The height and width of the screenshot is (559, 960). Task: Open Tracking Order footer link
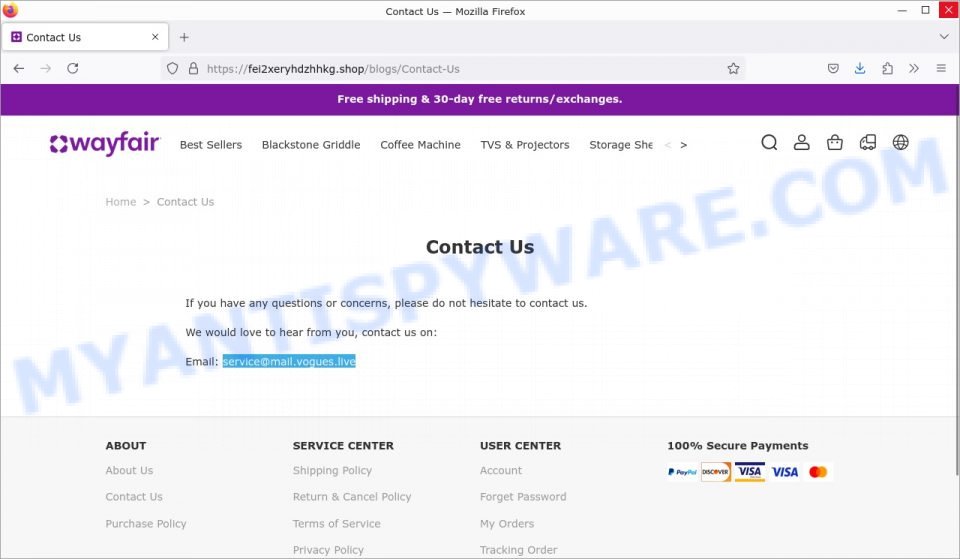click(519, 550)
